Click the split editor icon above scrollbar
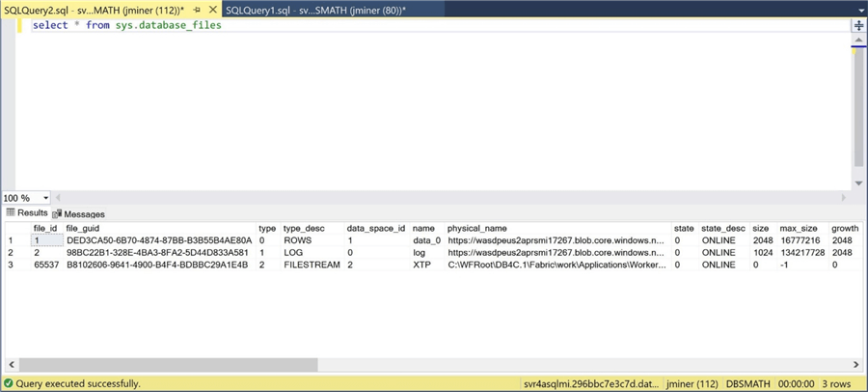Screen dimensions: 868x392 pos(858,25)
